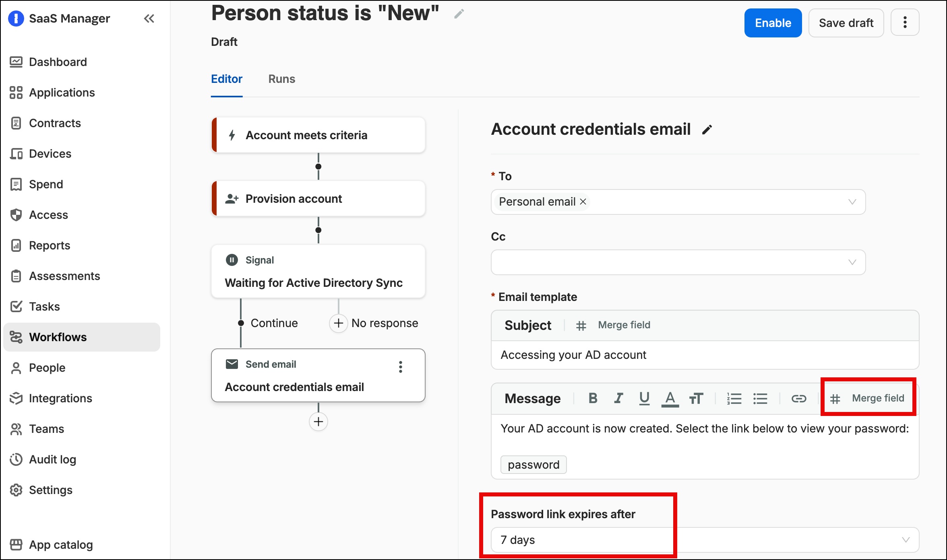Add a step below Send email
Image resolution: width=947 pixels, height=560 pixels.
(318, 422)
